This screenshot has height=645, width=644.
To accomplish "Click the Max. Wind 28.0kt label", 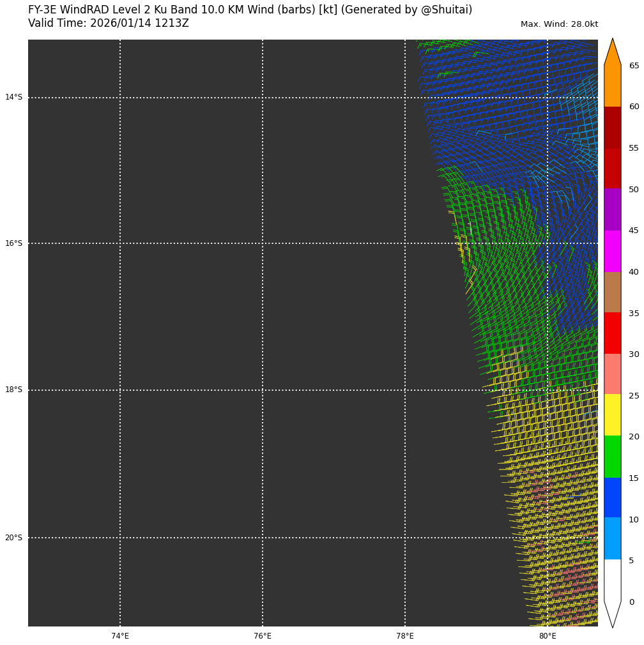I will click(559, 24).
